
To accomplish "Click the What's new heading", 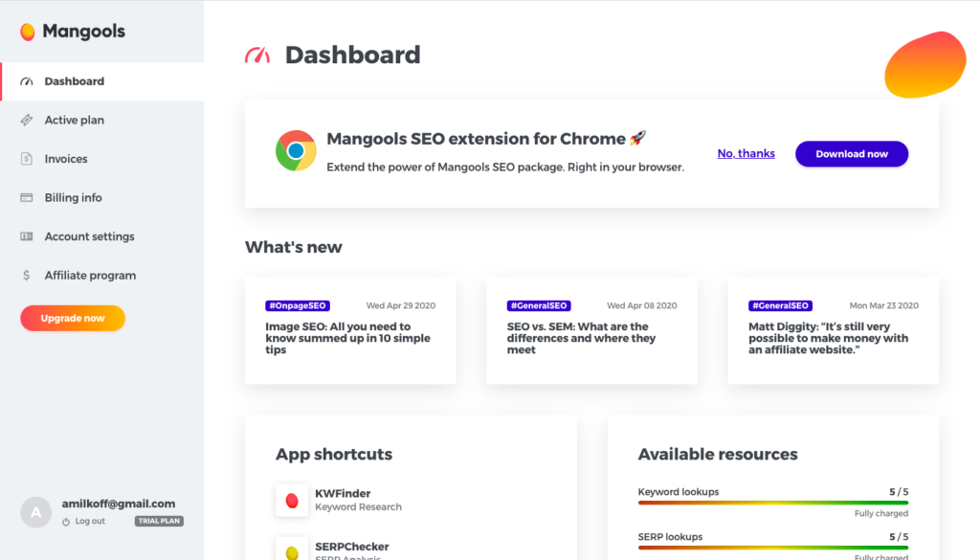I will coord(293,247).
